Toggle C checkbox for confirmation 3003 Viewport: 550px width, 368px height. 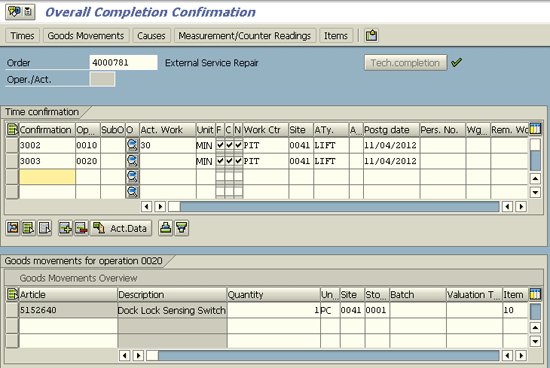[229, 161]
